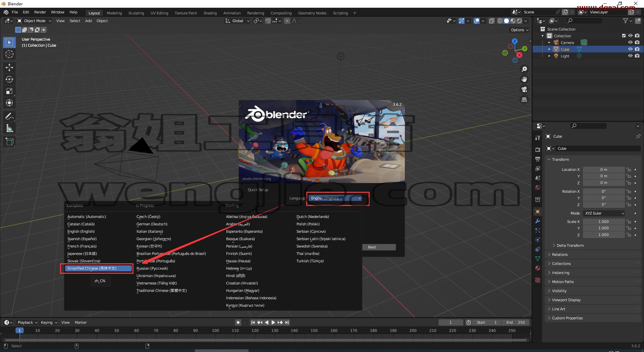Open the Tool properties tab
Screen dimensions: 644x352
tap(538, 137)
